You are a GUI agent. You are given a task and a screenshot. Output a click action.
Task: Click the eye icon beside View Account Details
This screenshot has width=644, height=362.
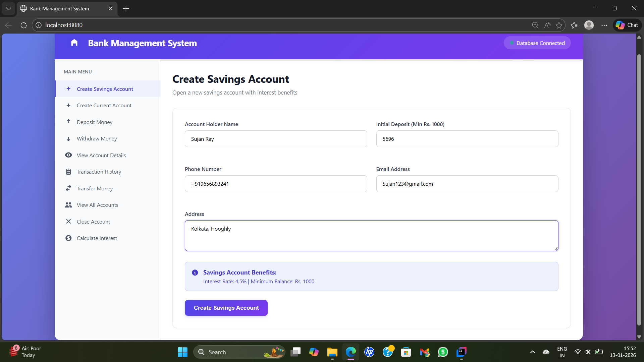pos(68,155)
